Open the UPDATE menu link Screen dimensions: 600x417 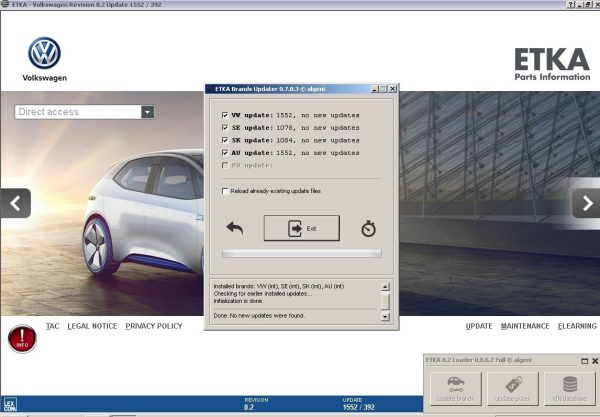(479, 326)
